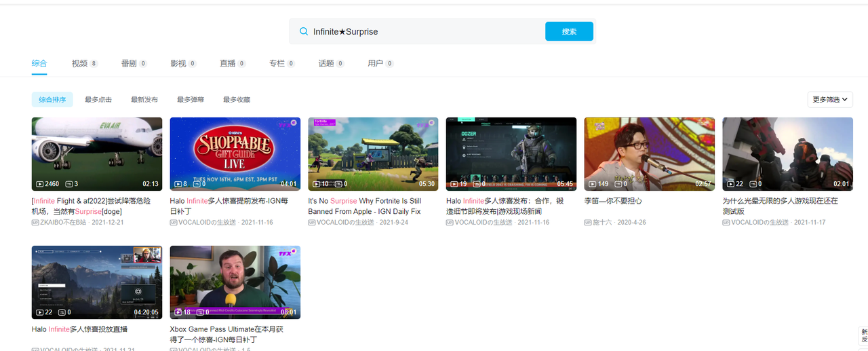Image resolution: width=868 pixels, height=351 pixels.
Task: Click the date 2021-9-24
Action: (x=393, y=222)
